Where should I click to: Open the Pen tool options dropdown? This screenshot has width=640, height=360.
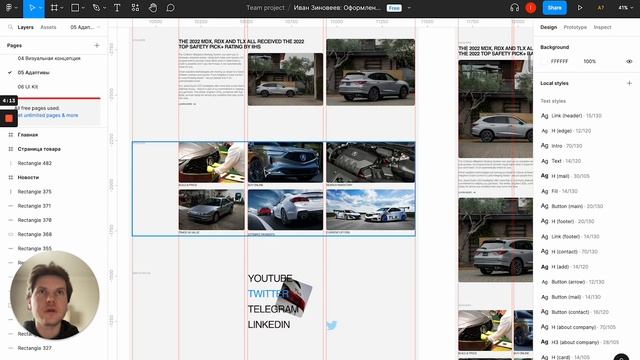(x=104, y=8)
